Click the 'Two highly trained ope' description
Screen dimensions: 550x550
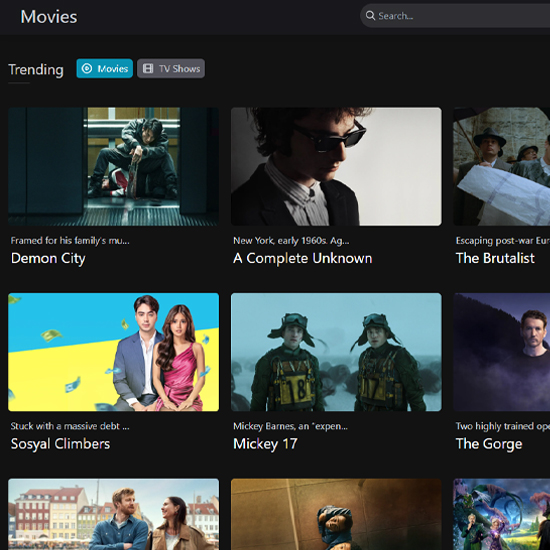[x=503, y=426]
